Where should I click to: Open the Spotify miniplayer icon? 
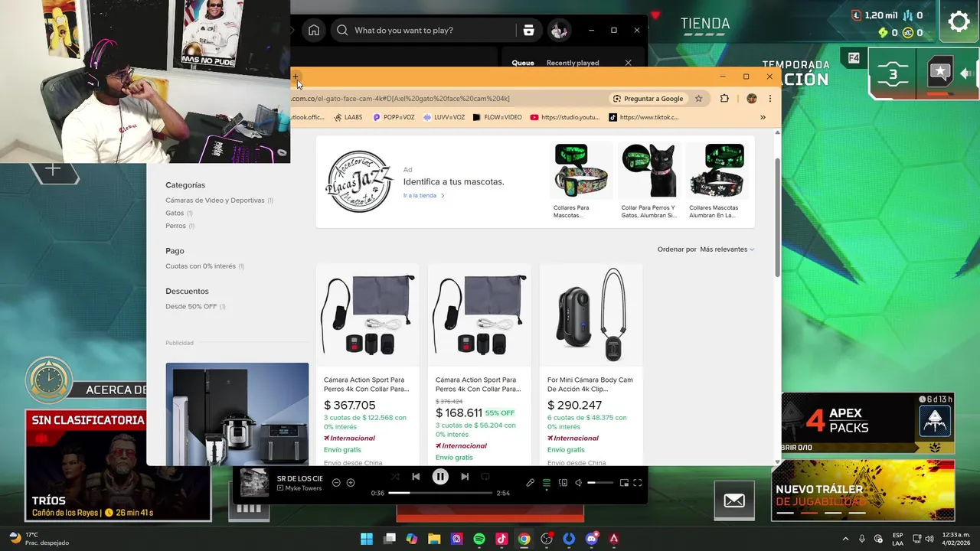[624, 483]
